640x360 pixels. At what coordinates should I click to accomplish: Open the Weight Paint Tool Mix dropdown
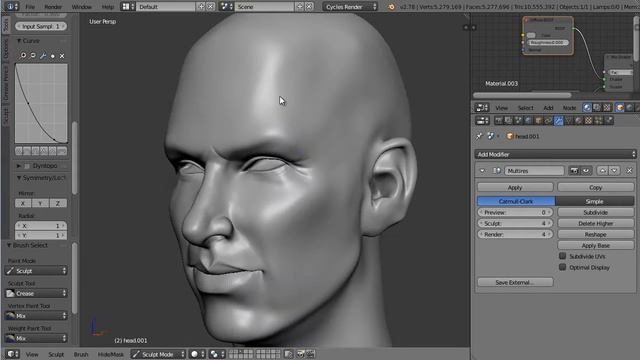point(36,338)
